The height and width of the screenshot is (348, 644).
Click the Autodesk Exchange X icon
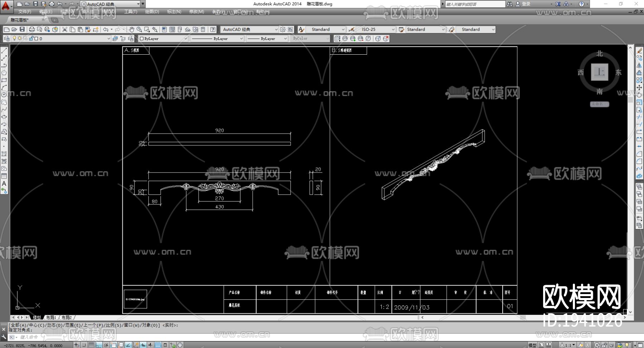(558, 4)
